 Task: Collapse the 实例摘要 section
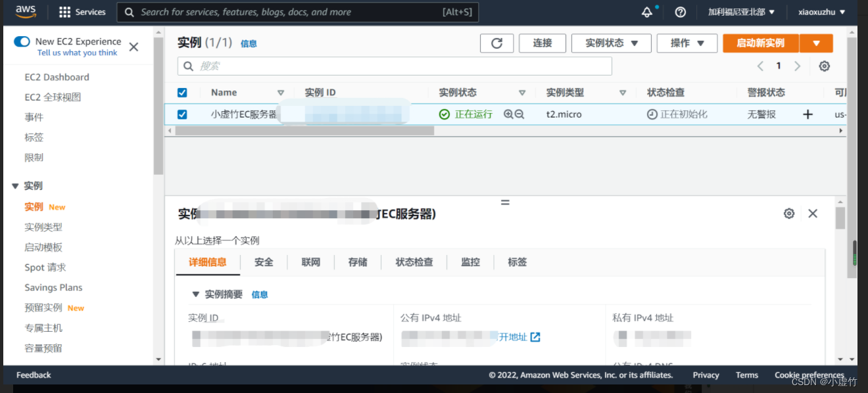point(195,294)
